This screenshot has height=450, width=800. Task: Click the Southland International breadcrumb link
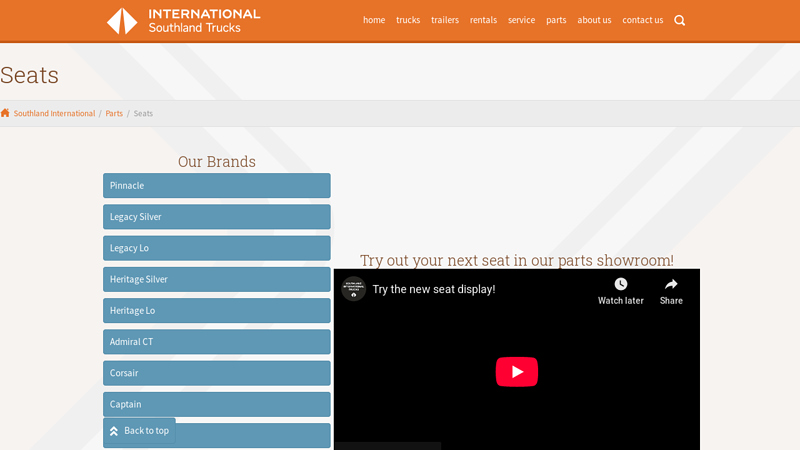54,114
